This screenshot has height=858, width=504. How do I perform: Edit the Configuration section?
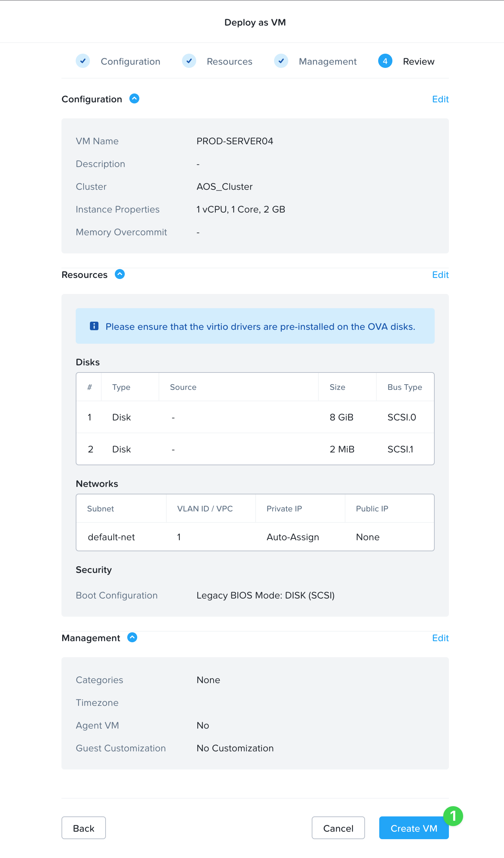[x=440, y=99]
